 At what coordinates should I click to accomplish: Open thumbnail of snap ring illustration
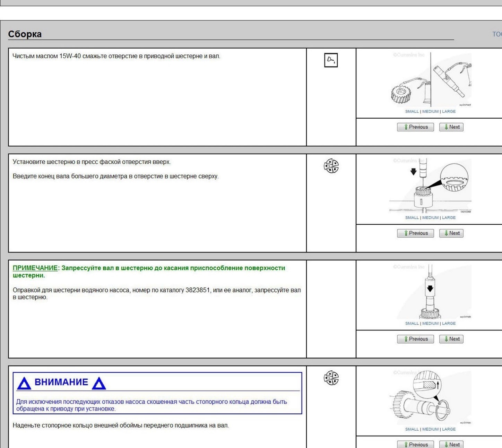click(431, 398)
